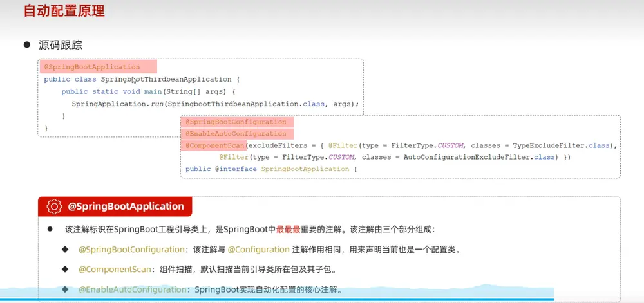The height and width of the screenshot is (303, 644).
Task: Click 'AutoConfigurationExcludeFilter.class' text
Action: [x=479, y=158]
